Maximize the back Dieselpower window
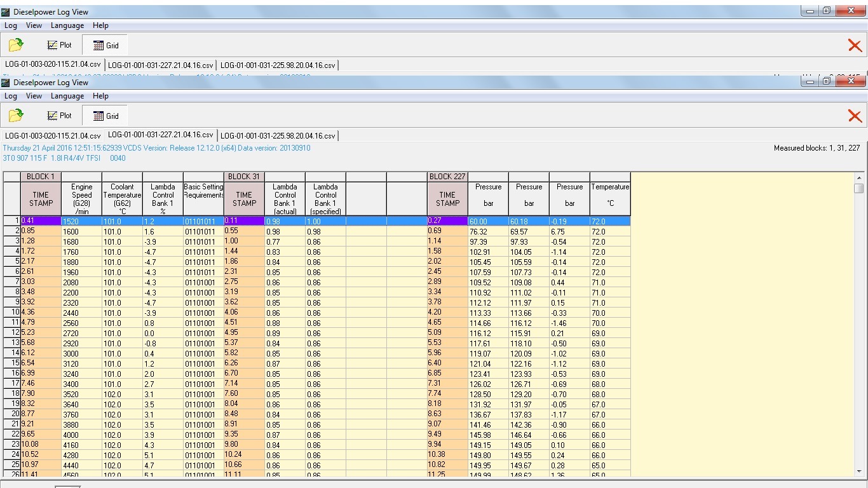 coord(827,10)
